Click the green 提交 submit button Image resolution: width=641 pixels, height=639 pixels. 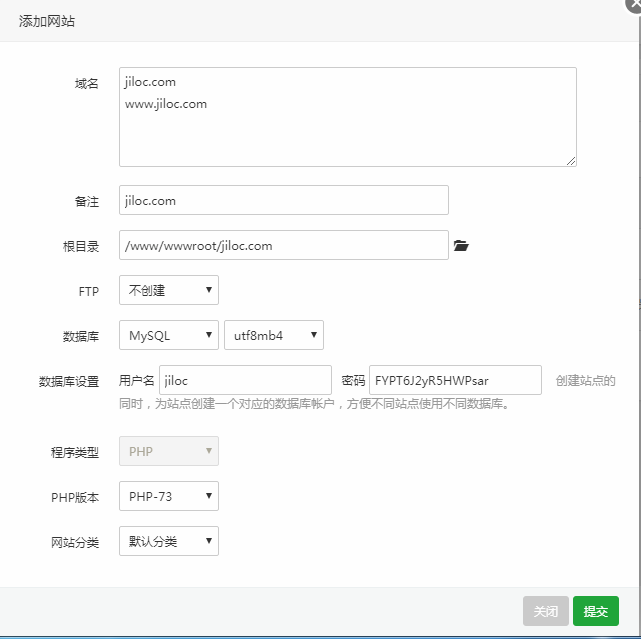tap(596, 611)
